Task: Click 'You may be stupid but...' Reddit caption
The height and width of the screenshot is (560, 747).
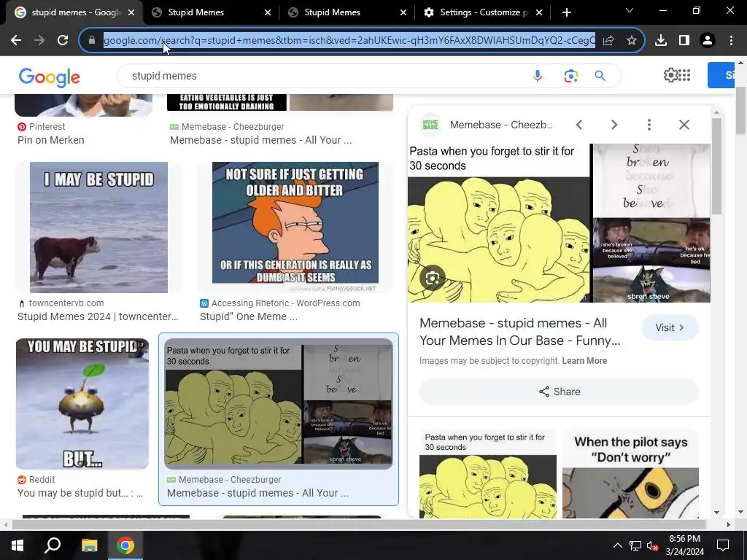Action: [x=80, y=494]
